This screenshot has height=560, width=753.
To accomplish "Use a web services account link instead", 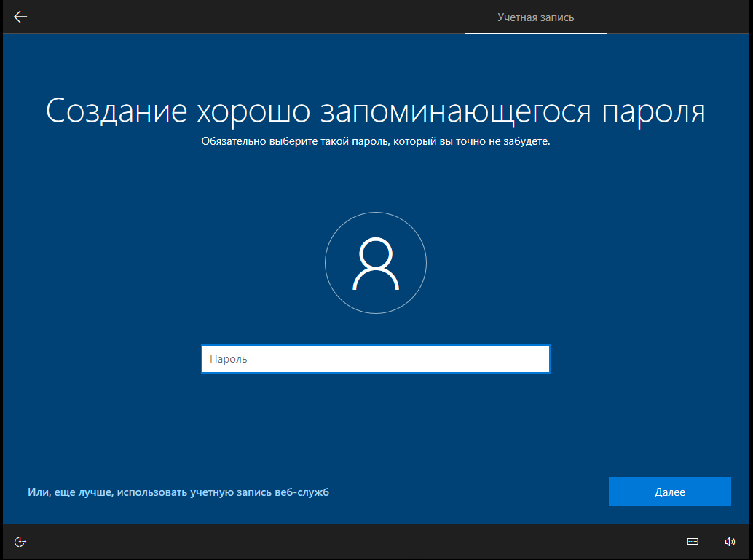I will click(x=178, y=492).
